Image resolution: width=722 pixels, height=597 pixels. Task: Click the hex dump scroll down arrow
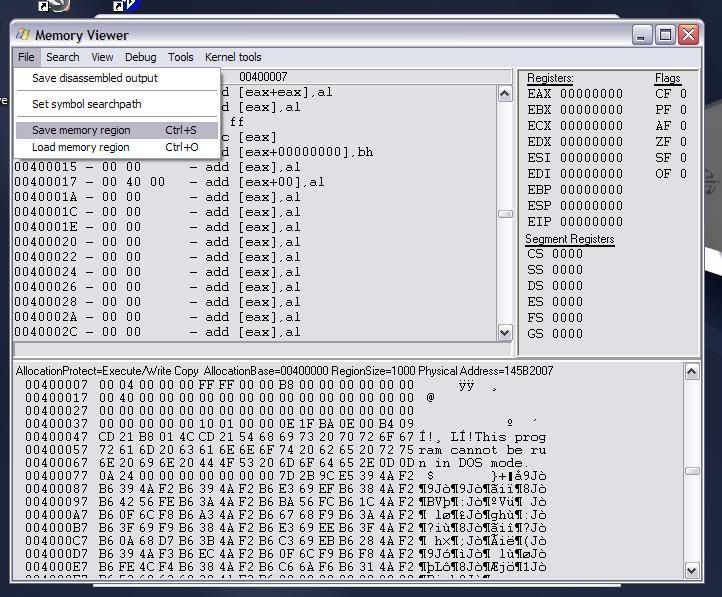click(x=692, y=570)
